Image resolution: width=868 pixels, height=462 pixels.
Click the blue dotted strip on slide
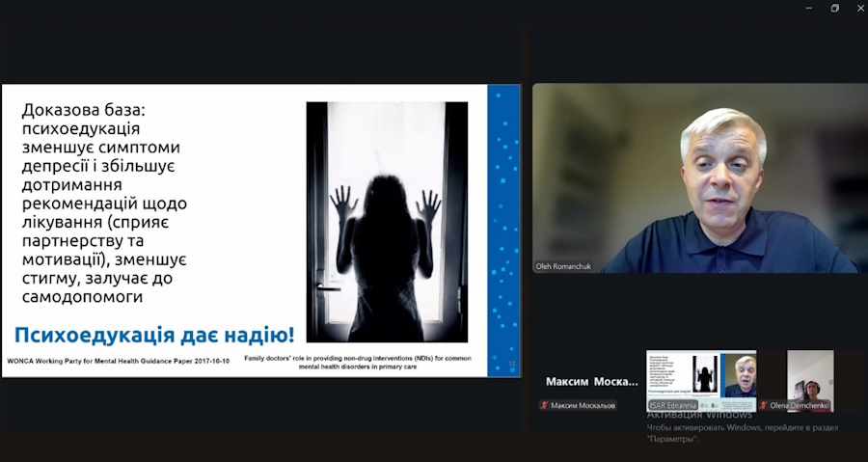click(503, 222)
